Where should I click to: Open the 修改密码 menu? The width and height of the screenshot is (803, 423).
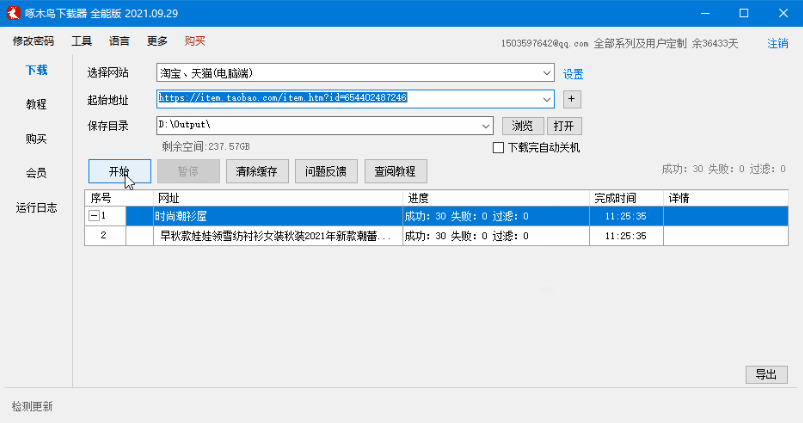click(33, 41)
